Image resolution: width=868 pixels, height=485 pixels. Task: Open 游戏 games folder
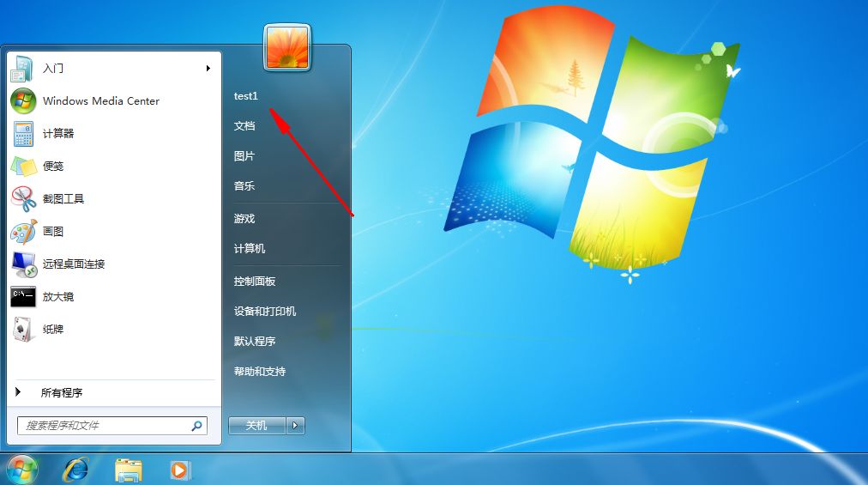(244, 219)
